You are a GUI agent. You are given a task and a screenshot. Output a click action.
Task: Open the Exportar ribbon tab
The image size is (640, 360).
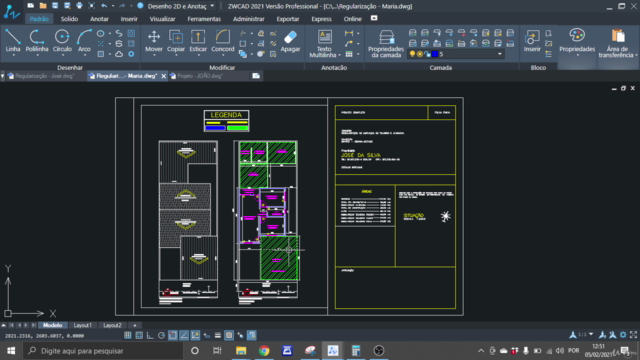(x=288, y=19)
